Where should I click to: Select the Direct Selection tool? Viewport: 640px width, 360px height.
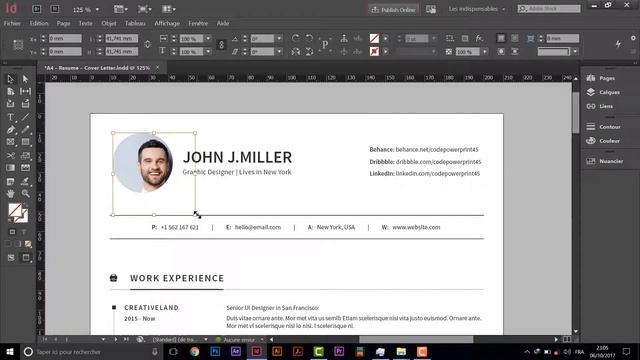pyautogui.click(x=25, y=79)
